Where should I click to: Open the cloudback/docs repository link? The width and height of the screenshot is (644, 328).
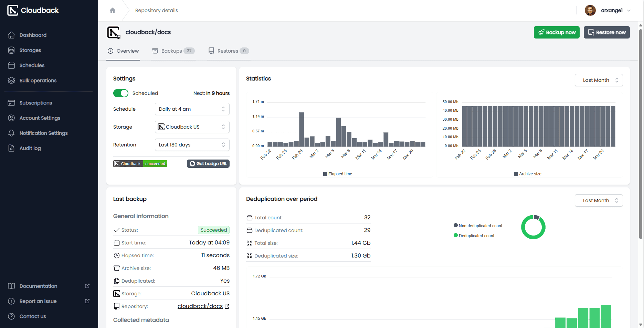[x=200, y=306]
